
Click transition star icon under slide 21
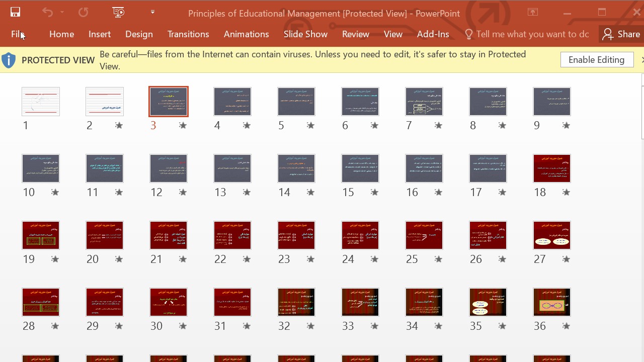pyautogui.click(x=183, y=259)
